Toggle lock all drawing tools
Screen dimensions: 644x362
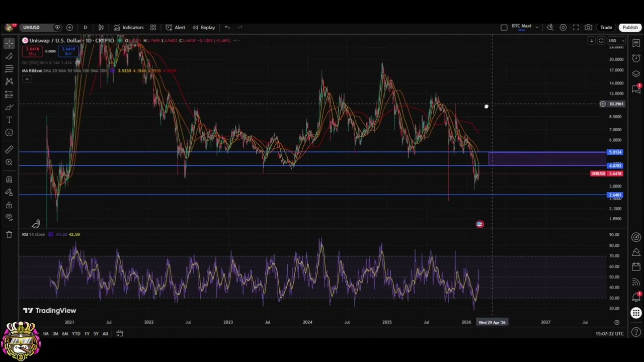tap(9, 205)
